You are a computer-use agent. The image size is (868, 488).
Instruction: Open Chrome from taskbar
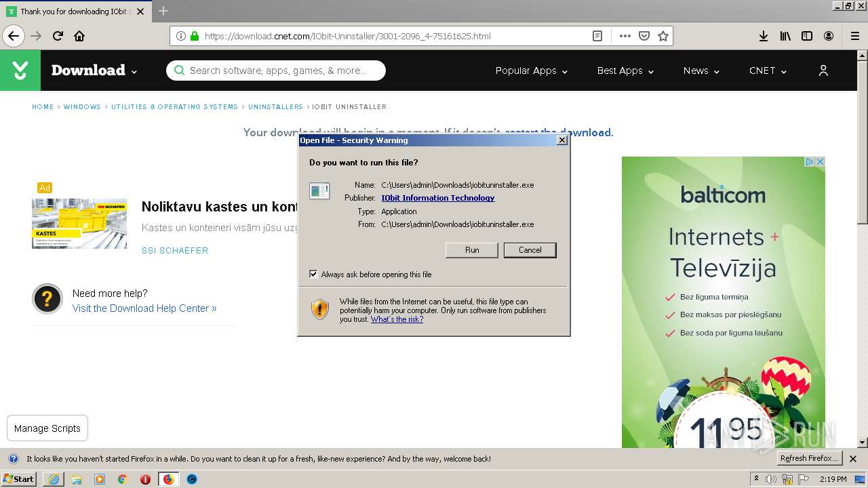pyautogui.click(x=123, y=479)
